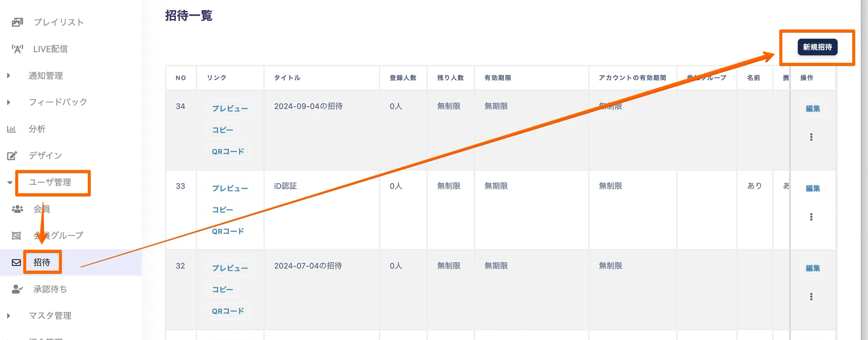The height and width of the screenshot is (340, 868).
Task: Select マスタ管理 menu item
Action: (50, 316)
